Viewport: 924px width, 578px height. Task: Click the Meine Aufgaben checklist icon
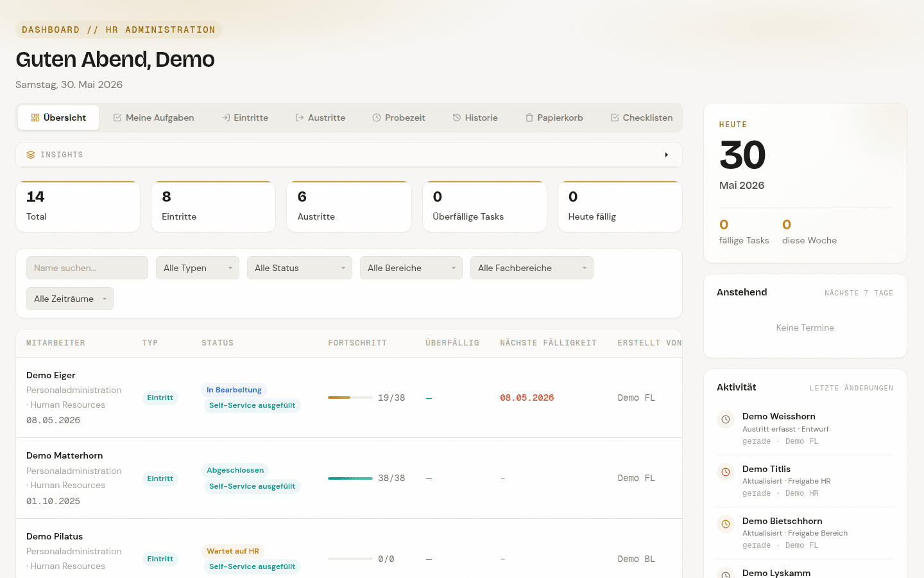tap(117, 118)
